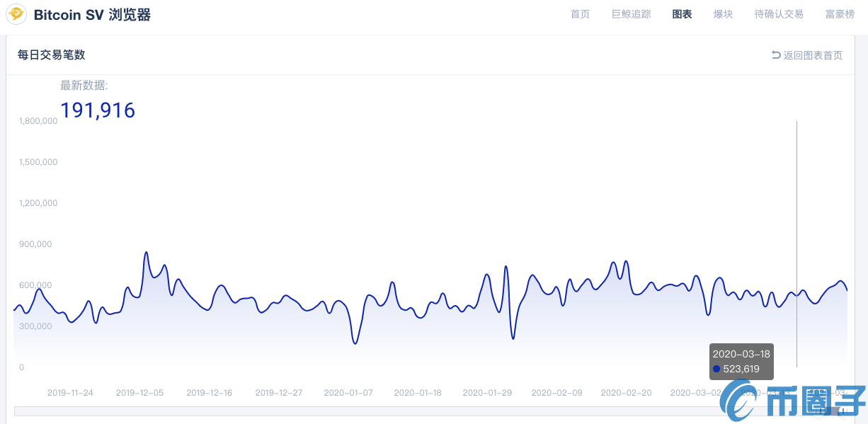The height and width of the screenshot is (424, 868).
Task: View the 待确认交易 pending transactions page
Action: click(779, 13)
